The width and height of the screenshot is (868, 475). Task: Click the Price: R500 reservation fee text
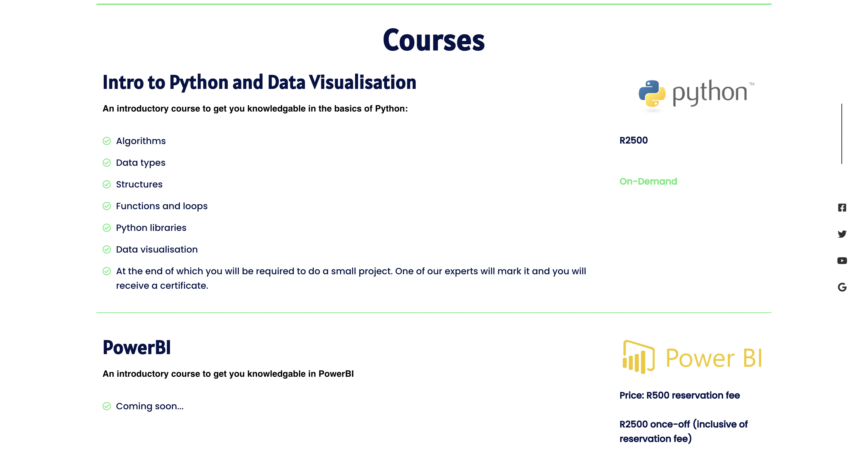tap(679, 395)
